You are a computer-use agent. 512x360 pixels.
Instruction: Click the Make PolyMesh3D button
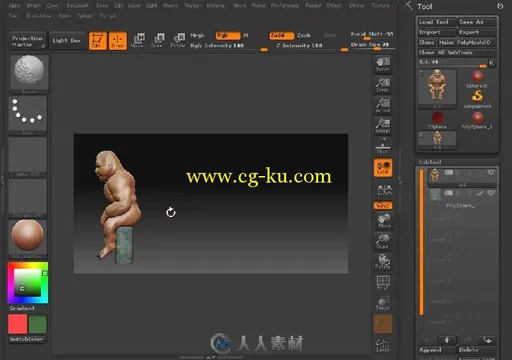(467, 43)
